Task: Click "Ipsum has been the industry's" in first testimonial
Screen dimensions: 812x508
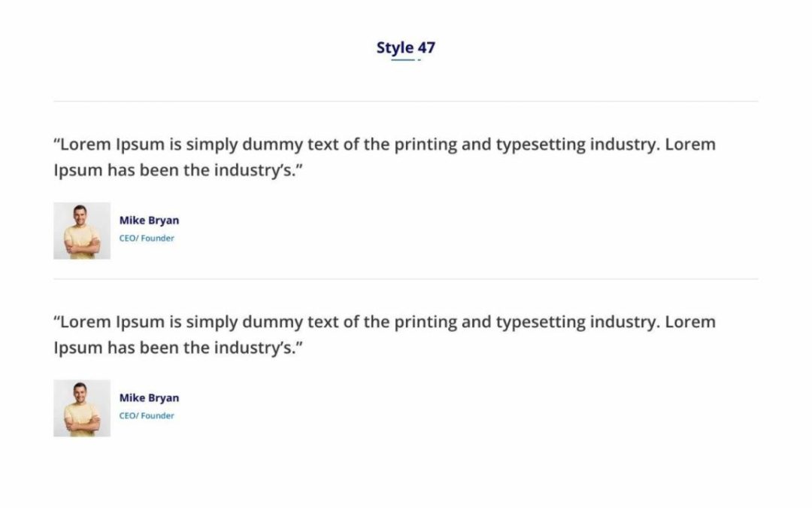Action: pyautogui.click(x=174, y=171)
